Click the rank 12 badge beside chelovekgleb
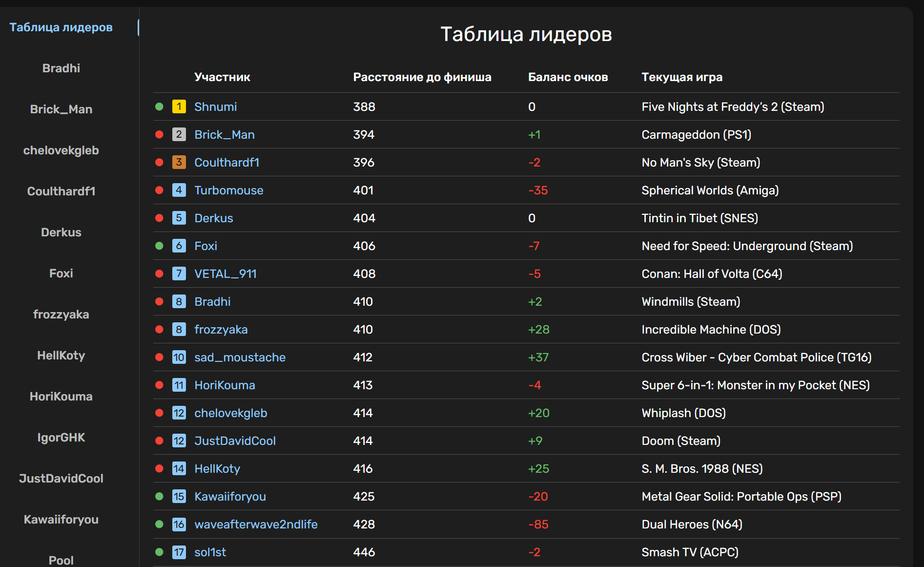The image size is (924, 567). point(179,413)
